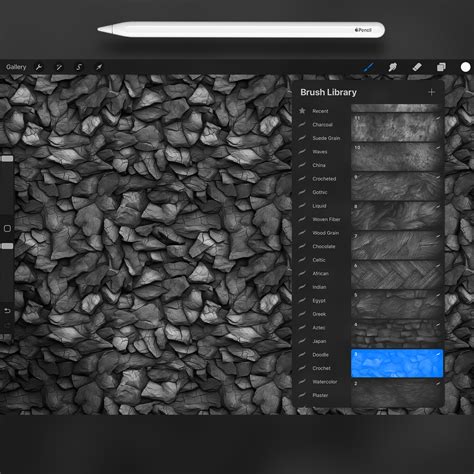Screen dimensions: 474x474
Task: Click brush stroke icon beside Greek
Action: pyautogui.click(x=302, y=314)
